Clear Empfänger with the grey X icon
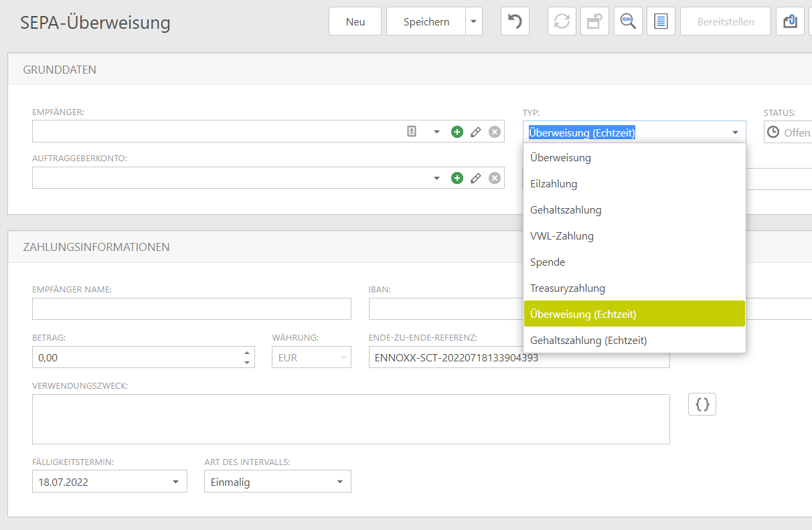812x530 pixels. 495,132
